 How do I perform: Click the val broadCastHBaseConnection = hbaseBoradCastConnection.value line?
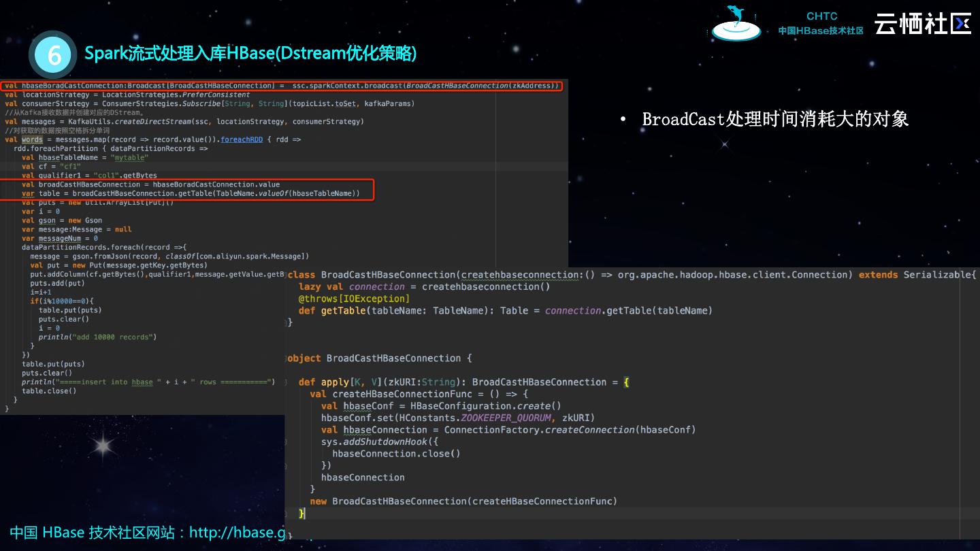(x=150, y=184)
